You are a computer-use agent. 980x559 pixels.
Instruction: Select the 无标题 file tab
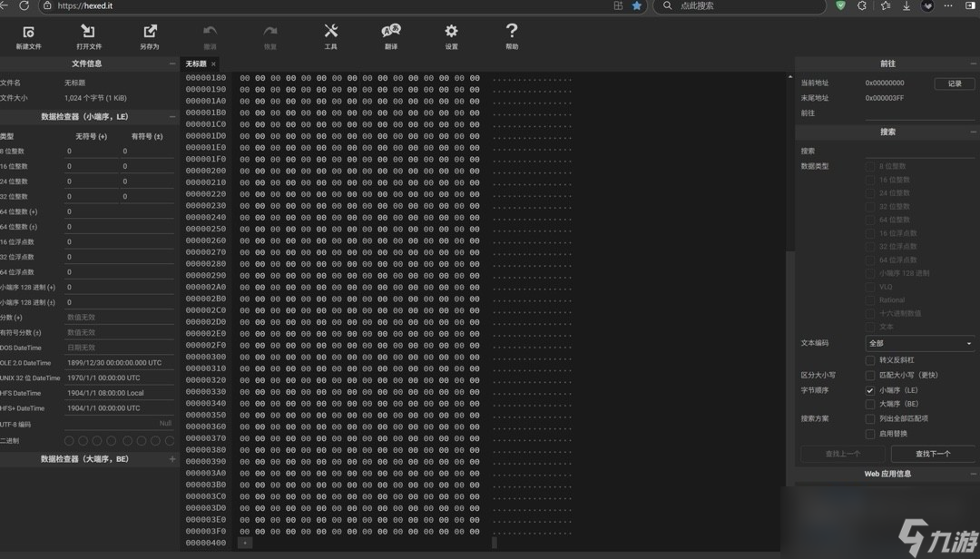pyautogui.click(x=196, y=64)
